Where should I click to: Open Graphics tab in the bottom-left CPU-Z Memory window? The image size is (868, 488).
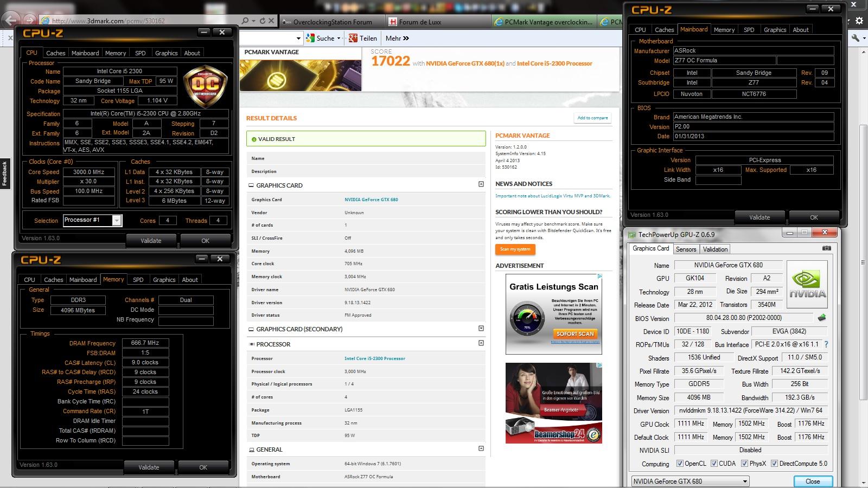[164, 280]
